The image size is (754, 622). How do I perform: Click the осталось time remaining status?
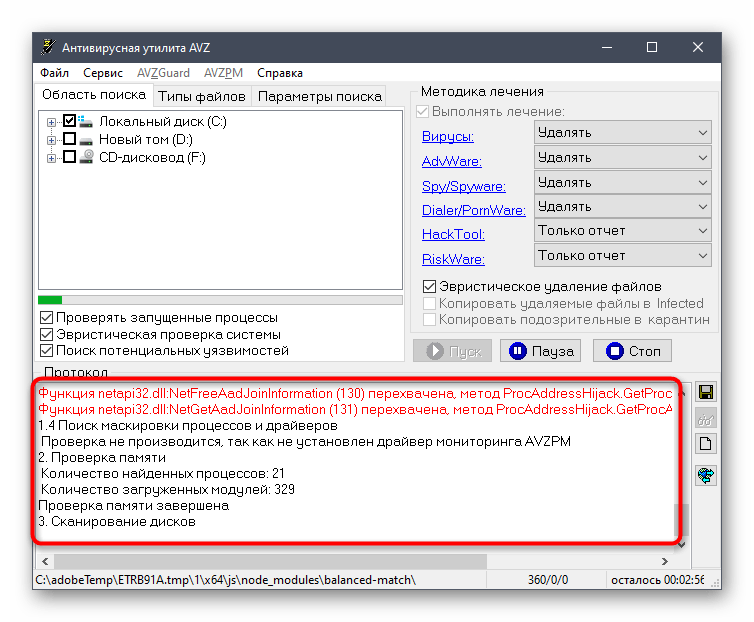(657, 580)
